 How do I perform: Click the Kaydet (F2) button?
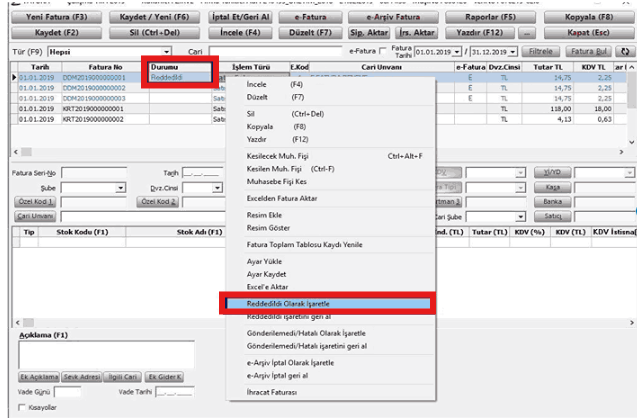click(56, 33)
